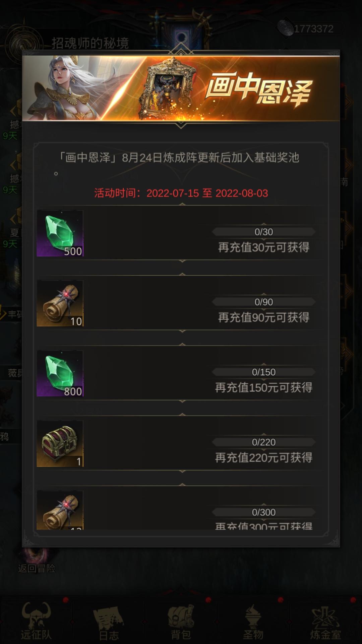362x644 pixels.
Task: Click 再充值220元可获得 text
Action: click(x=264, y=458)
